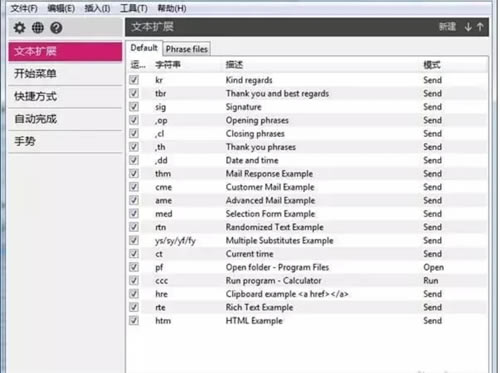Move item down with the down arrow
The height and width of the screenshot is (373, 500).
pyautogui.click(x=468, y=27)
